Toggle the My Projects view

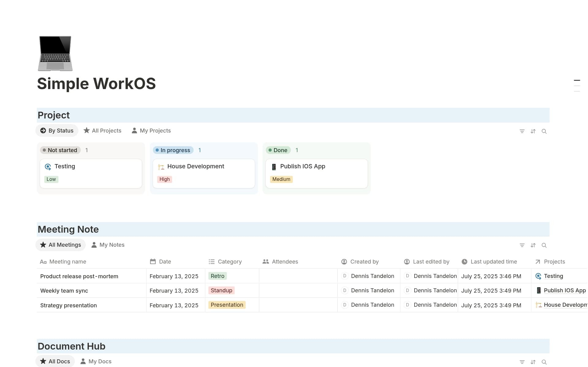point(151,130)
